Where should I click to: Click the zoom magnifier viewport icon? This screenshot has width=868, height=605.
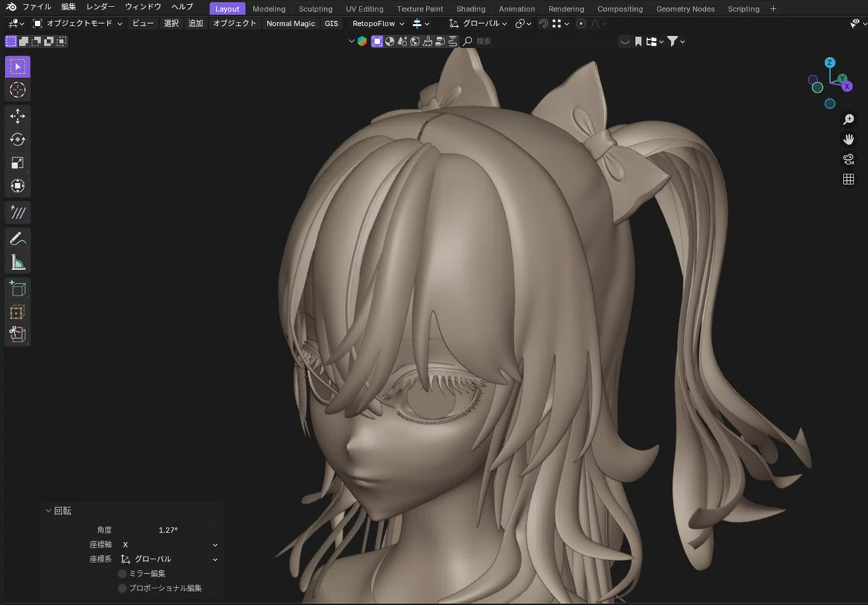(x=848, y=119)
